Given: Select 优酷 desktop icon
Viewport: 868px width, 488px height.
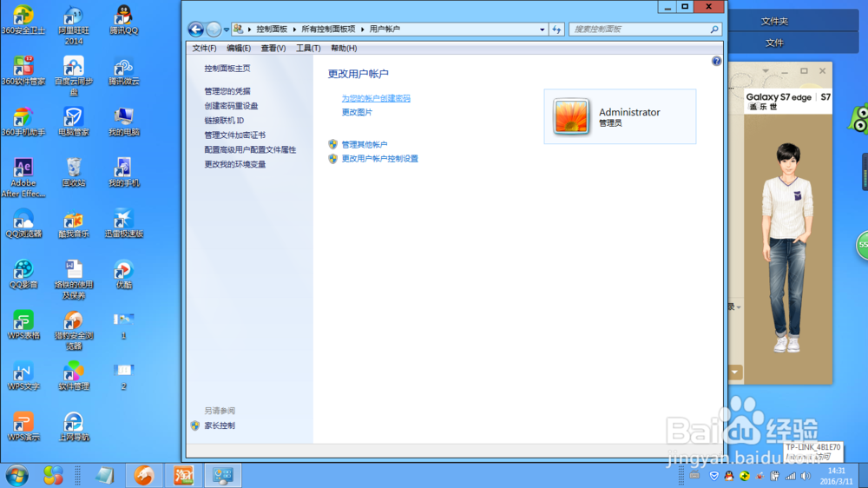Looking at the screenshot, I should click(124, 274).
